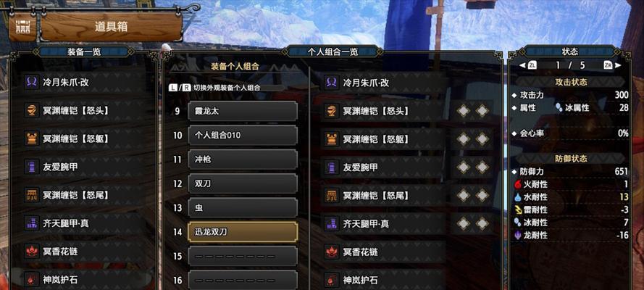Go to the next status page with the ZR arrow
This screenshot has height=290, width=644.
612,65
